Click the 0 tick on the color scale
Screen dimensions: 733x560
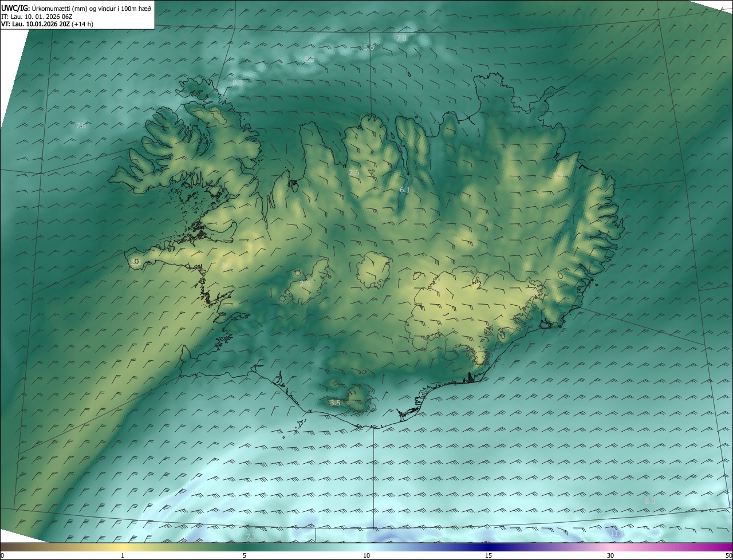coord(2,555)
